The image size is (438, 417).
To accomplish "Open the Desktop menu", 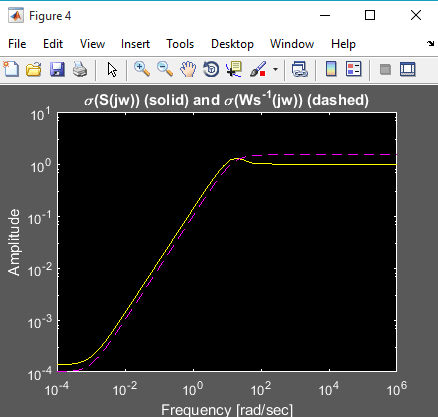I will (x=232, y=44).
